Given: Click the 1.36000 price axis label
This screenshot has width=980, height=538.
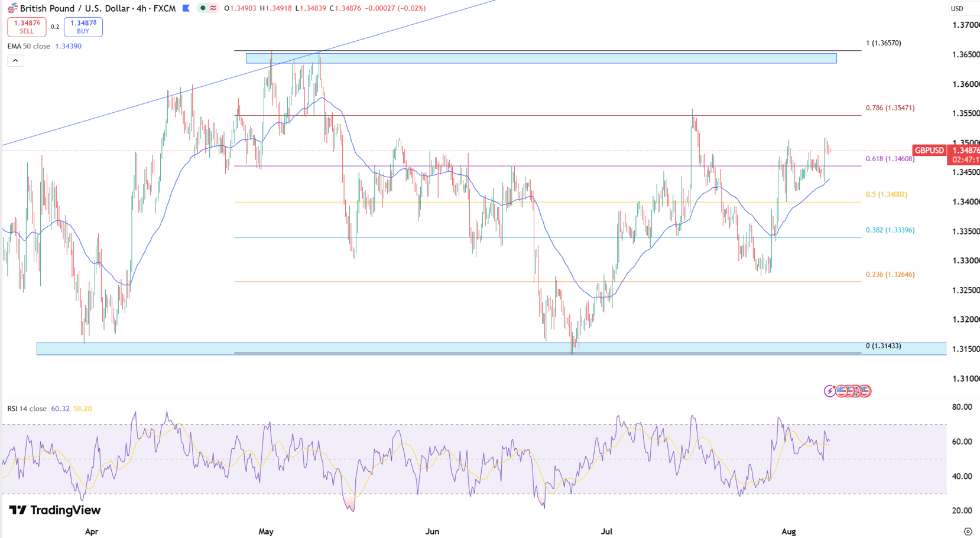Looking at the screenshot, I should pos(966,84).
